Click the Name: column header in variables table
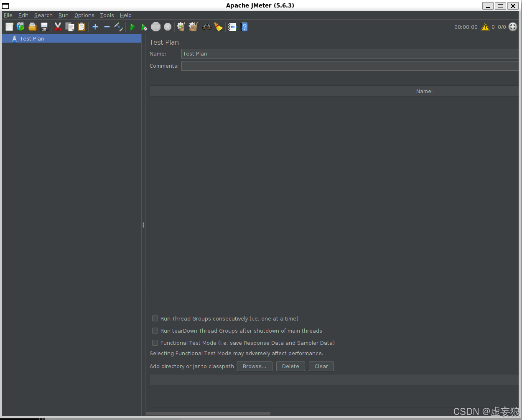522x420 pixels. (x=424, y=91)
